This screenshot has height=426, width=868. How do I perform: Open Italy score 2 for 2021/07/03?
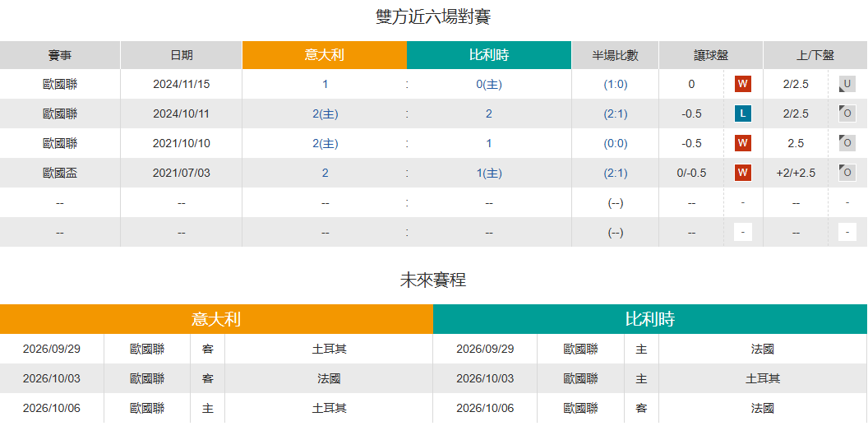point(325,173)
